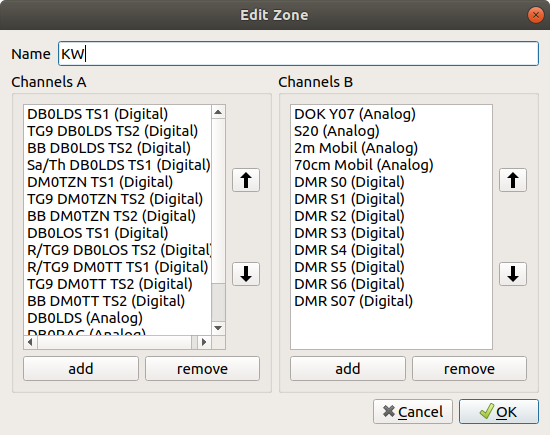Click the zone Name input field
The width and height of the screenshot is (550, 435).
298,54
